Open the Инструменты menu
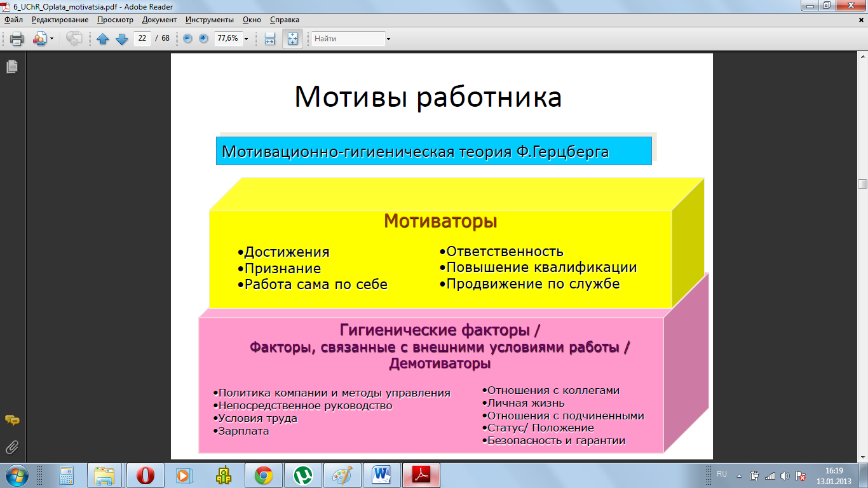This screenshot has width=868, height=488. (209, 20)
